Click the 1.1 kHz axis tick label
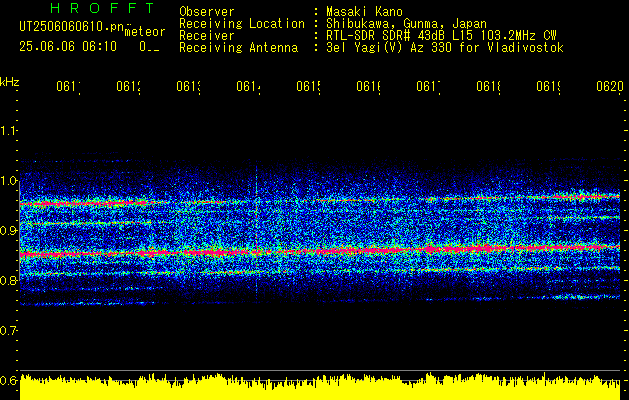Image resolution: width=629 pixels, height=400 pixels. (8, 131)
